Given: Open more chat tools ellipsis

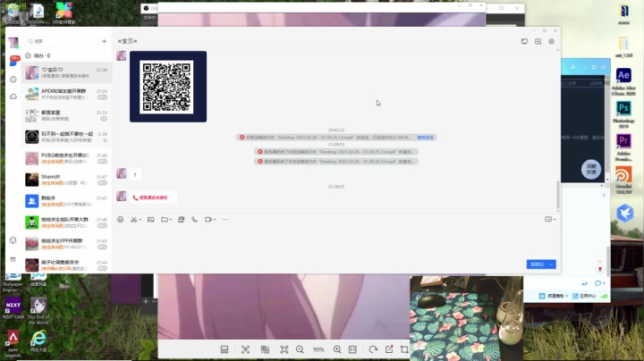Looking at the screenshot, I should click(x=225, y=220).
